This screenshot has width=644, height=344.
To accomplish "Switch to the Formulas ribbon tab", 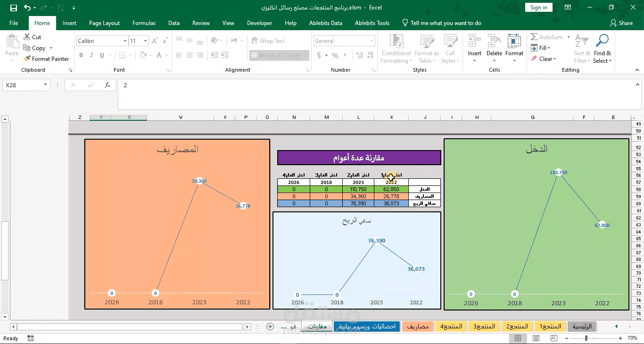I will tap(144, 23).
